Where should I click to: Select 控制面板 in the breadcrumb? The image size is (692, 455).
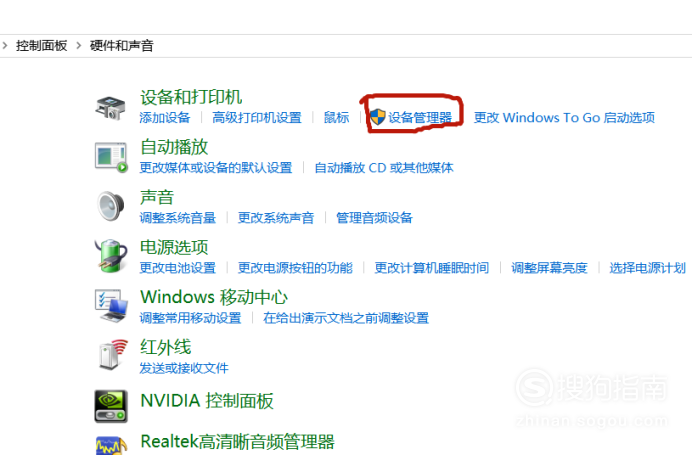pos(41,45)
